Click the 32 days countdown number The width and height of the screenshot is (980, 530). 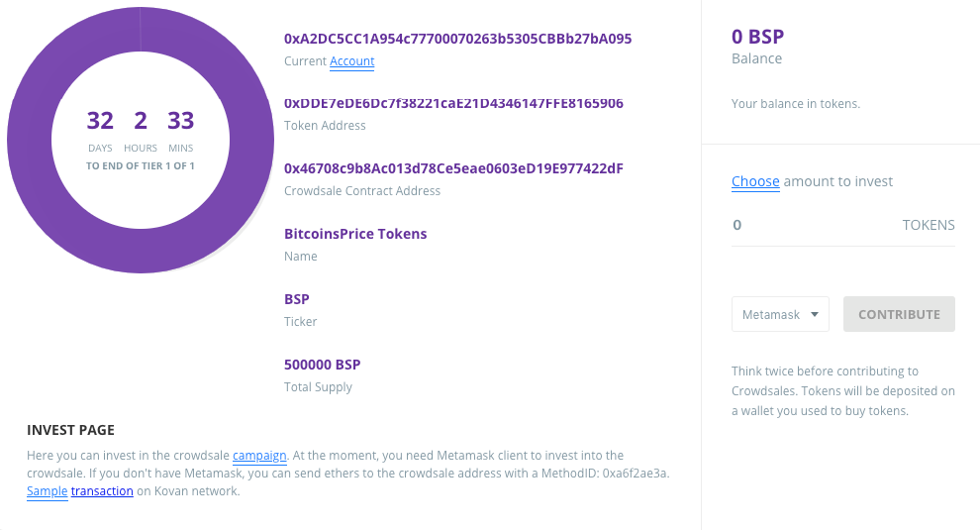click(100, 120)
